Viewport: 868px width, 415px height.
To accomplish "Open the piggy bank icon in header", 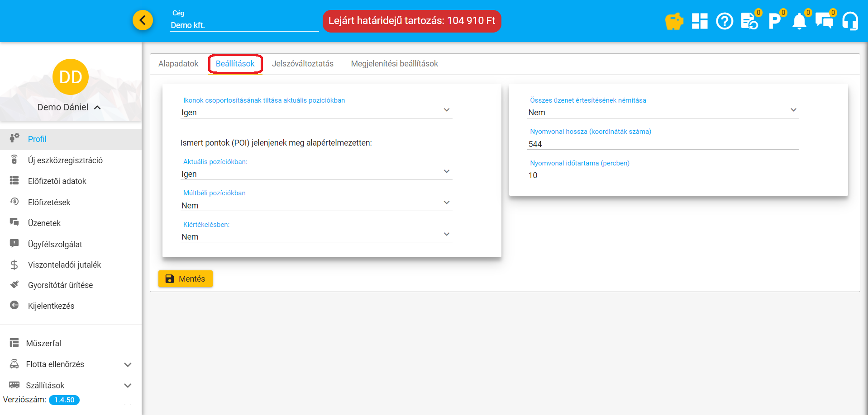I will [674, 21].
